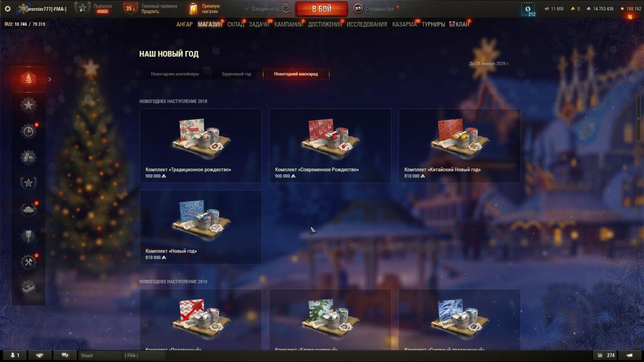Open the clock icon sidebar section

click(28, 131)
